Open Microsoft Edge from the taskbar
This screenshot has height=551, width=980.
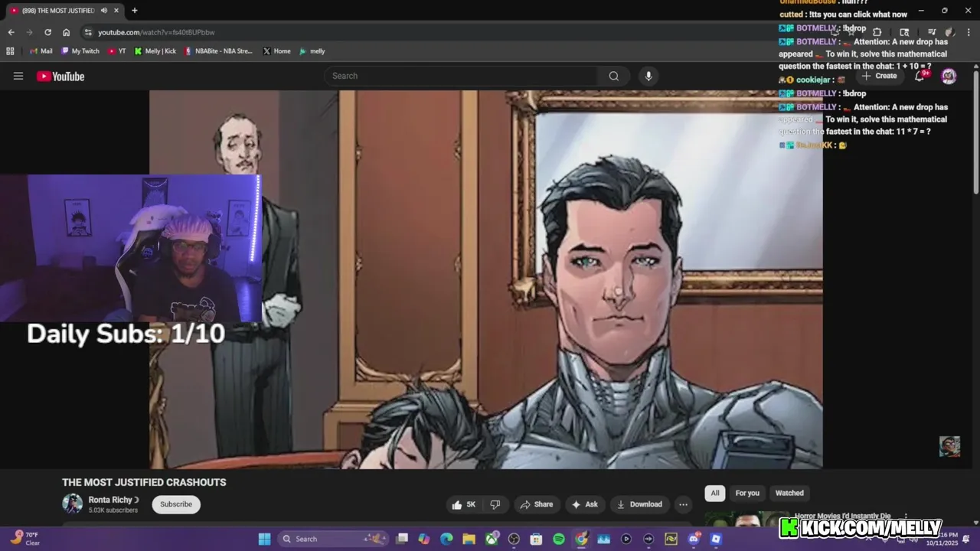coord(446,539)
